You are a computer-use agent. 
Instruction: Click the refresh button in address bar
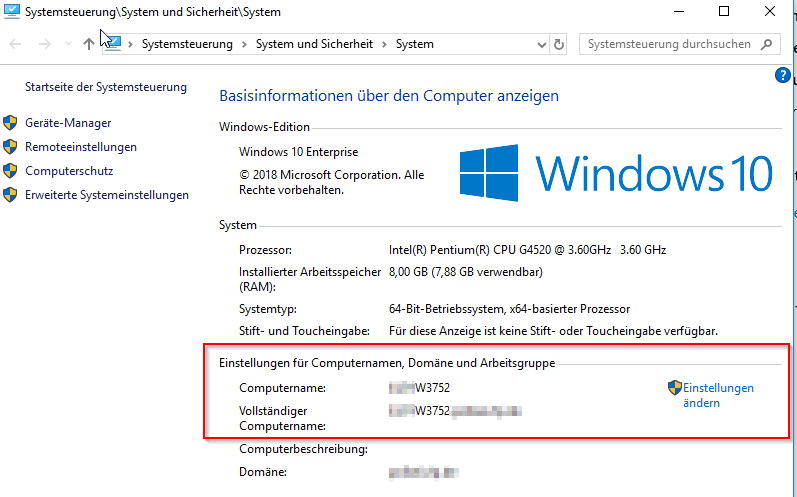[559, 44]
